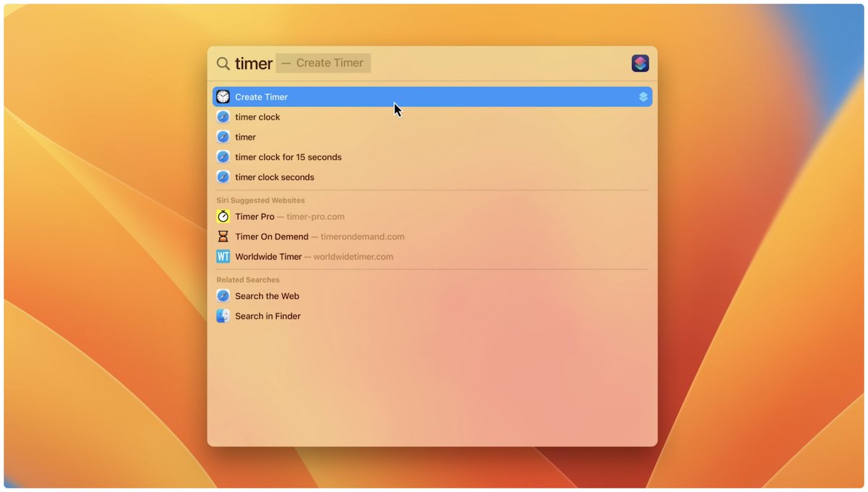This screenshot has height=492, width=868.
Task: Open Timer Pro suggested website
Action: point(433,216)
